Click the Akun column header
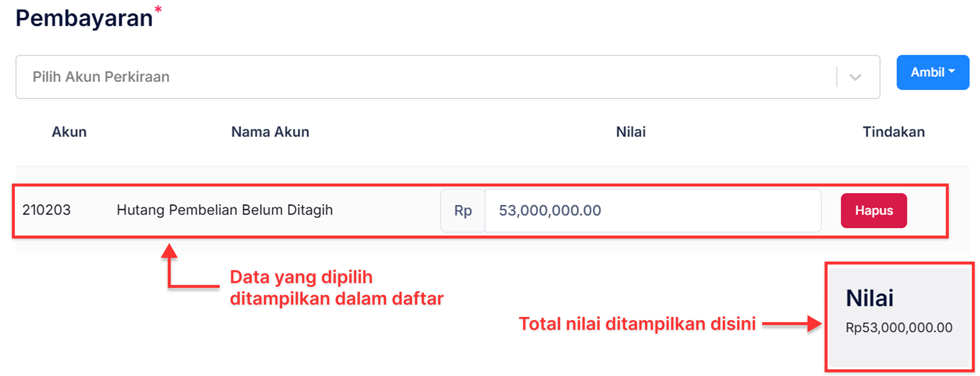This screenshot has height=376, width=980. coord(69,132)
